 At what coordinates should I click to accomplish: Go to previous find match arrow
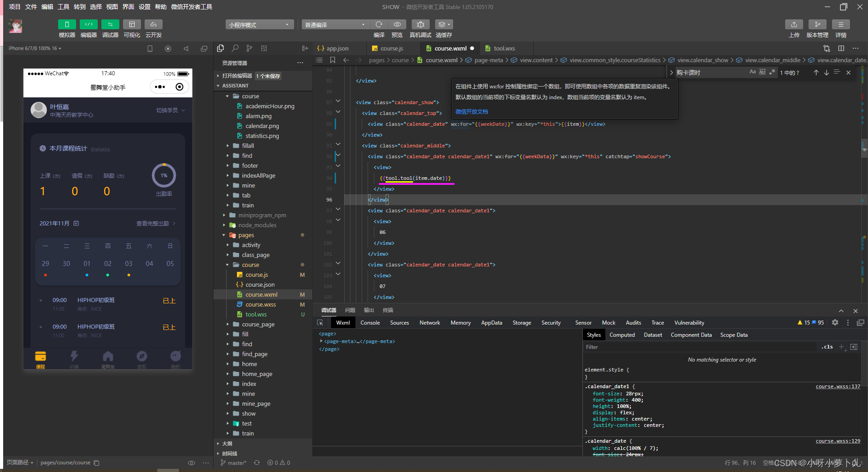(816, 73)
